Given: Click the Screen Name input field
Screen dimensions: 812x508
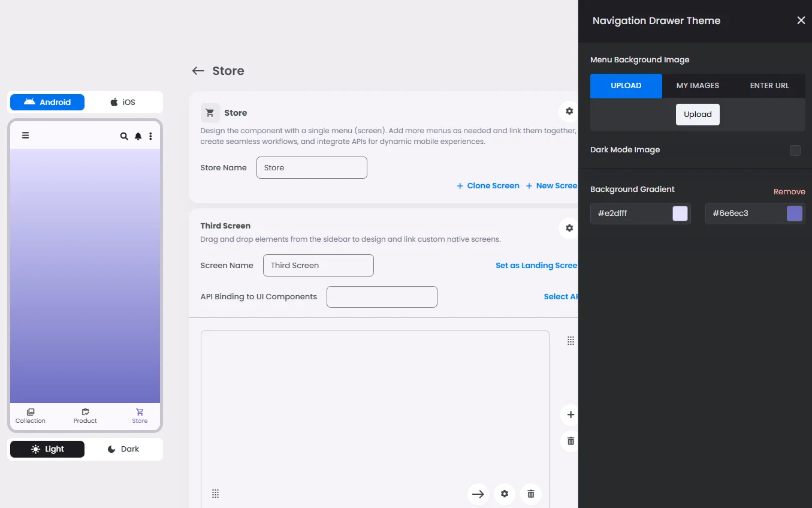Looking at the screenshot, I should click(x=318, y=266).
